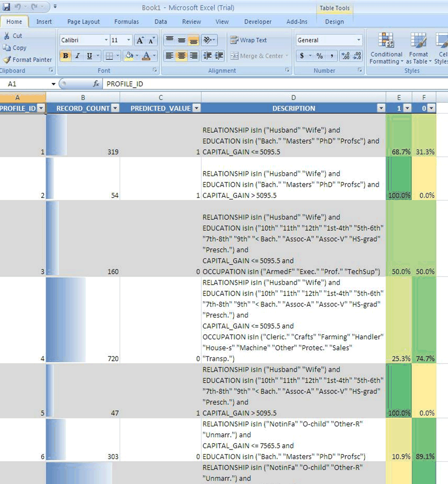The image size is (448, 484).
Task: Click the Name Box showing A1
Action: point(28,84)
